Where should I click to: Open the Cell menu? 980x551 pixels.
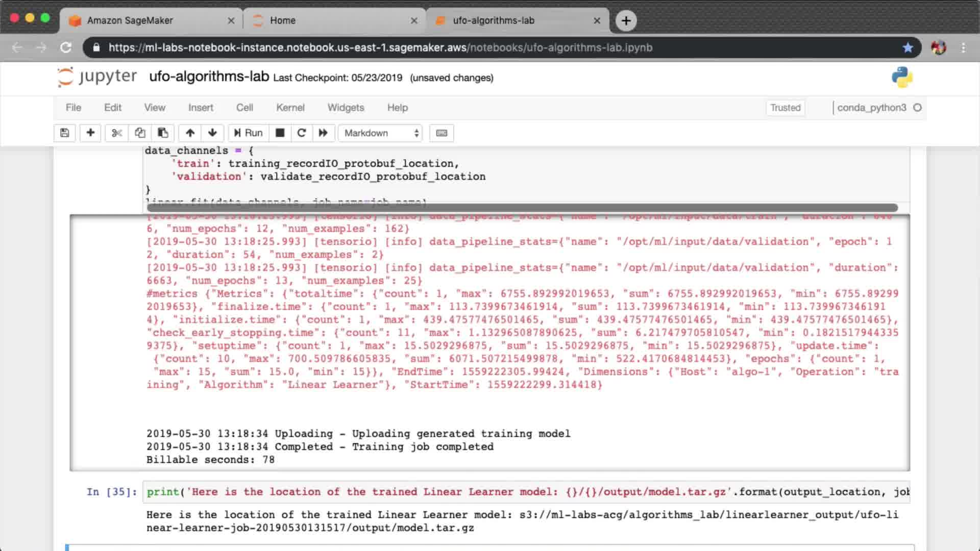coord(244,108)
